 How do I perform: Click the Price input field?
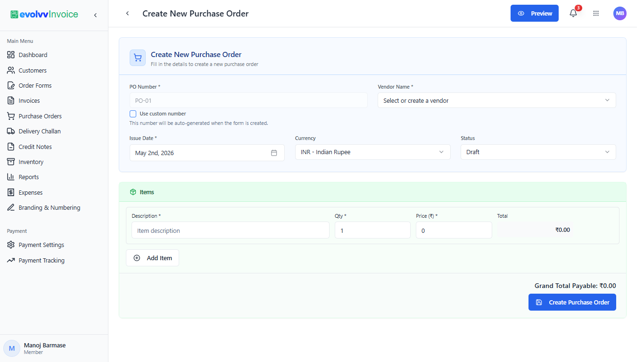[454, 230]
